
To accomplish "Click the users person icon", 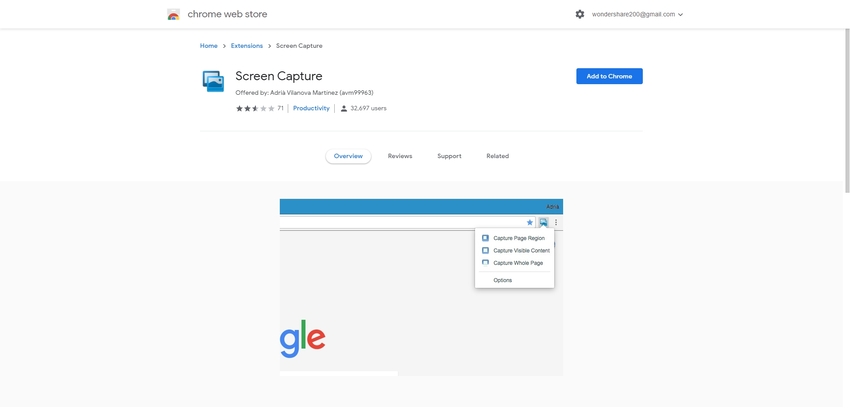I will pos(344,108).
